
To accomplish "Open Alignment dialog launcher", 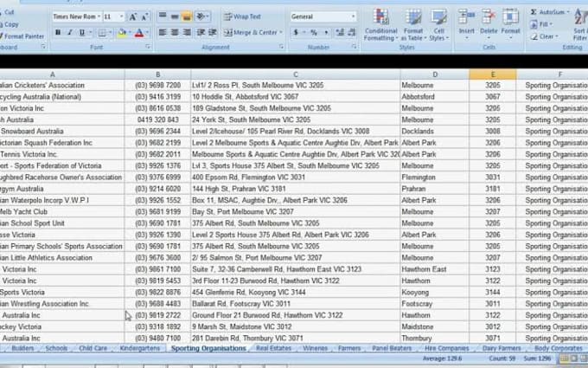I will (281, 47).
